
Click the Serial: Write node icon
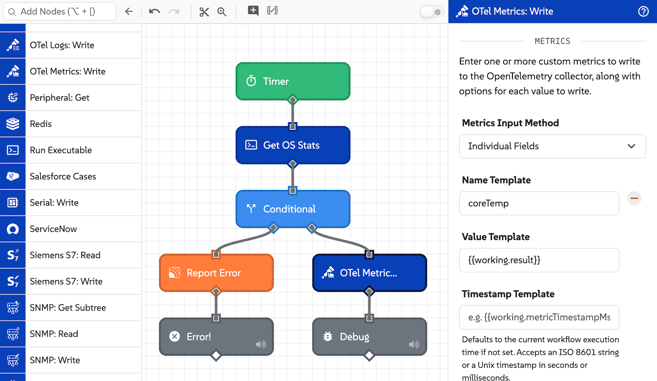point(13,202)
